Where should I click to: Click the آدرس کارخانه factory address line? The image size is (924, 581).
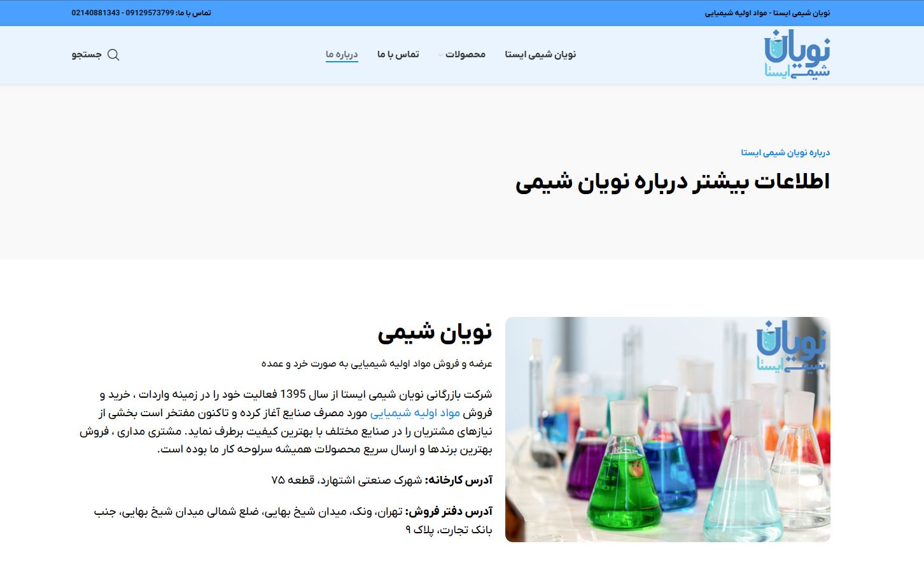click(x=382, y=480)
